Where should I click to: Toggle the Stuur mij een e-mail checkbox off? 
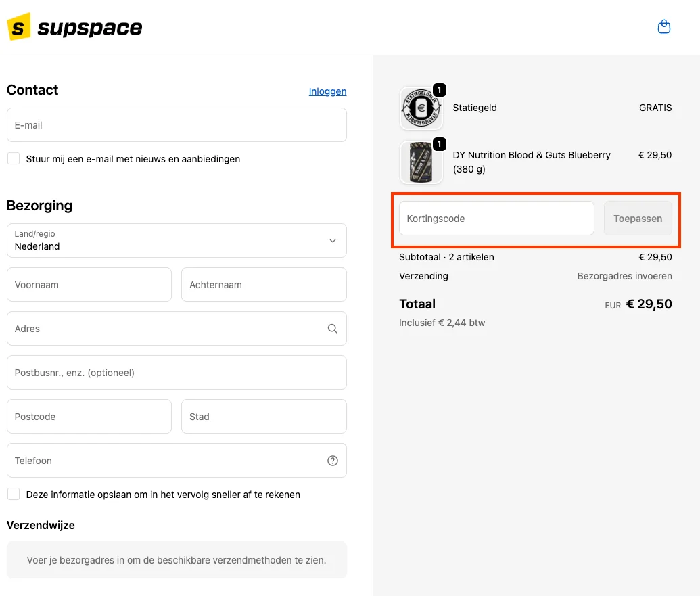point(13,158)
